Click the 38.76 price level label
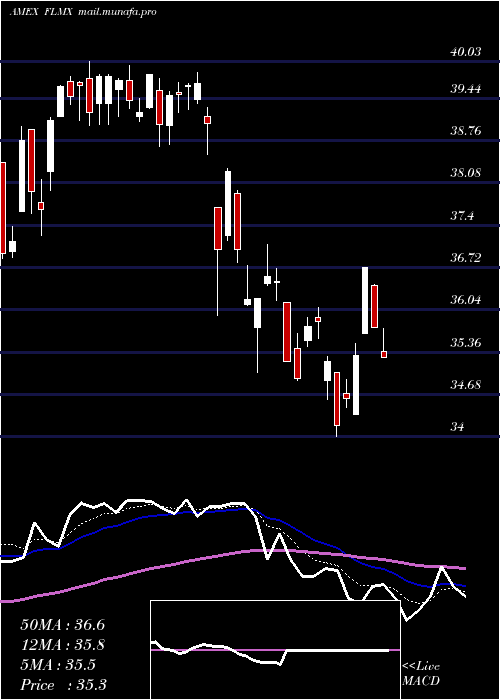Viewport: 500px width, 700px height. tap(466, 131)
